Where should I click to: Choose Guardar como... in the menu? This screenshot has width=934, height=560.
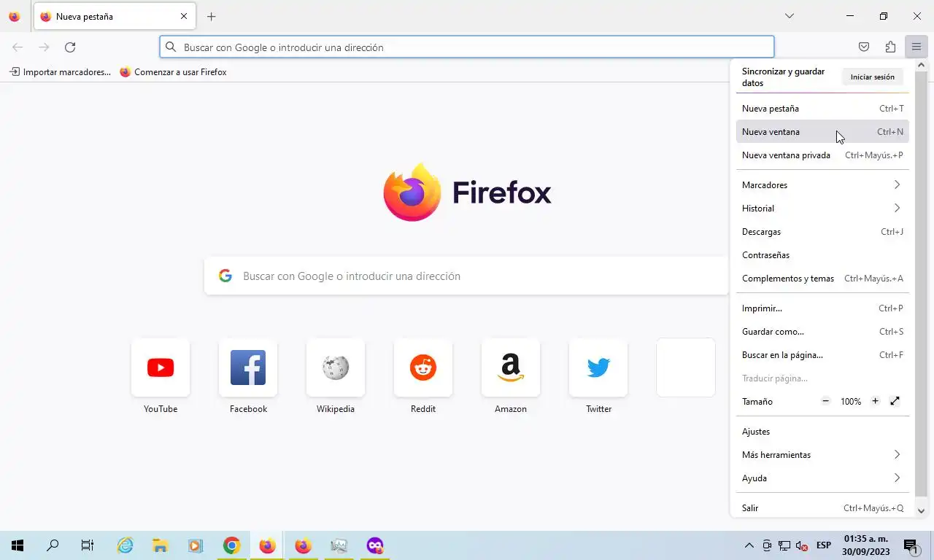point(822,332)
